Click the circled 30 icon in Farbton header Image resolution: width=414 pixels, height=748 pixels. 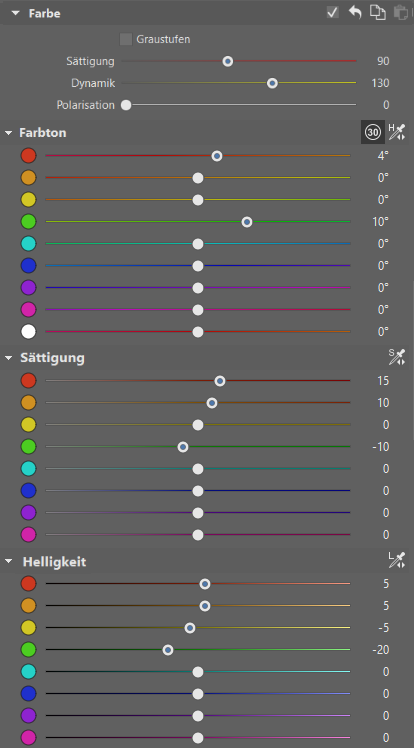point(373,132)
